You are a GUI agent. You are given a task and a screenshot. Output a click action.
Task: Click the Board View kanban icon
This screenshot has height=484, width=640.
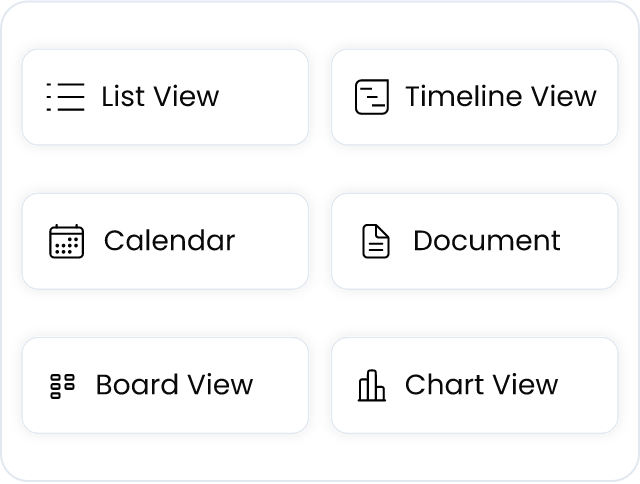(x=62, y=386)
